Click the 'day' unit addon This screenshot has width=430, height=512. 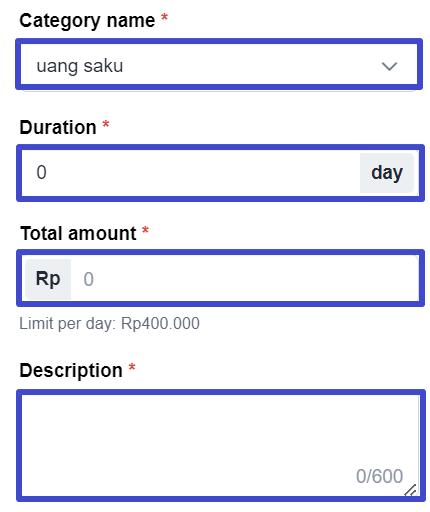387,173
